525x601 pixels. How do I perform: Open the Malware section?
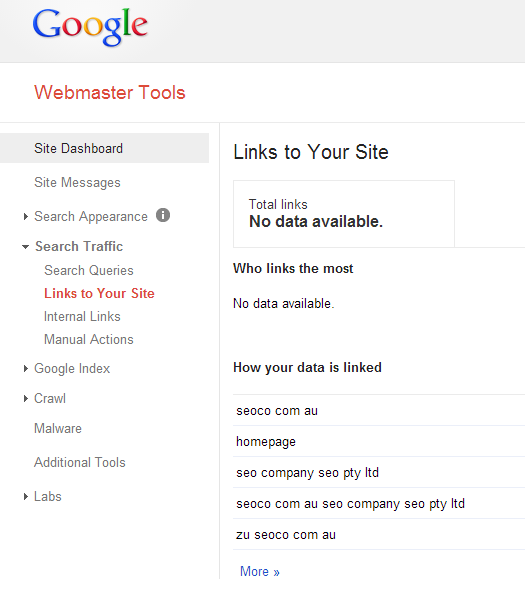(58, 429)
